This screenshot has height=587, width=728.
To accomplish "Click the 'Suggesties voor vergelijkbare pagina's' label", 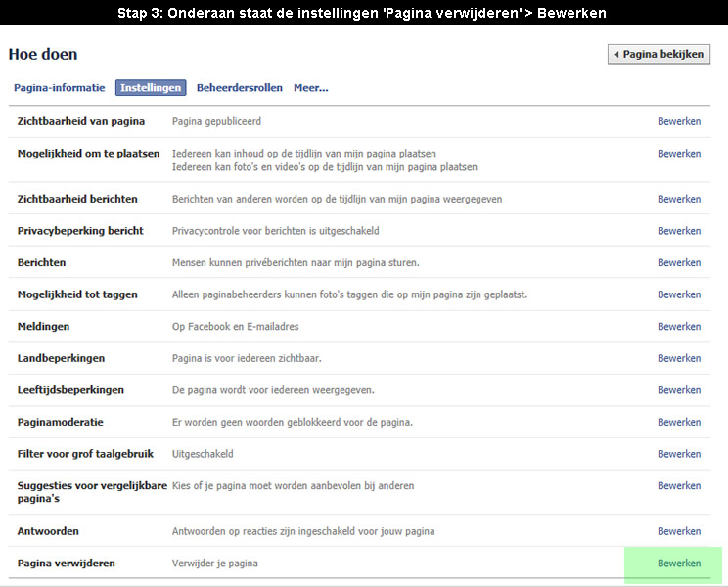I will coord(92,492).
